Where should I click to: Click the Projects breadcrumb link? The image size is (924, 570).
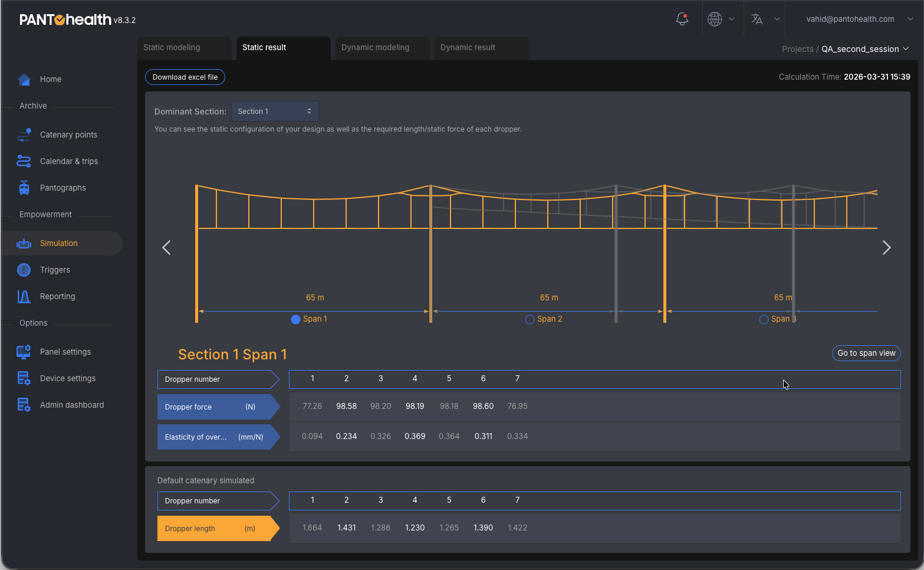[x=797, y=49]
